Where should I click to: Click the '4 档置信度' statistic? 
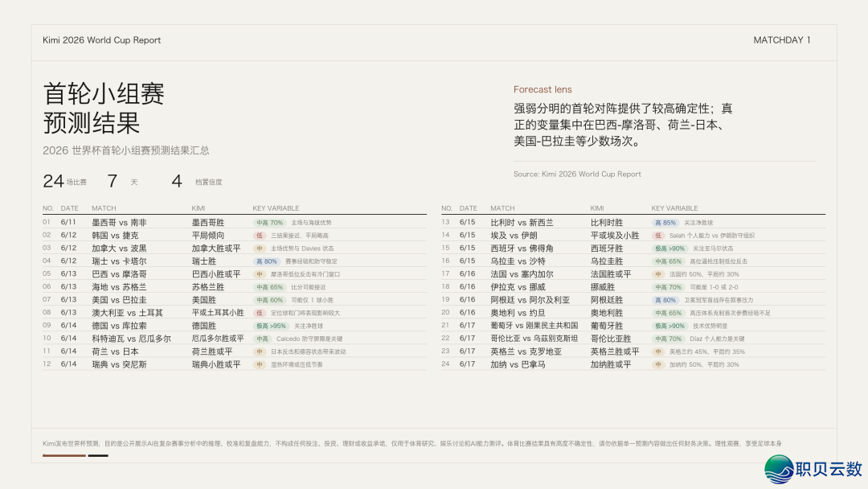click(197, 181)
